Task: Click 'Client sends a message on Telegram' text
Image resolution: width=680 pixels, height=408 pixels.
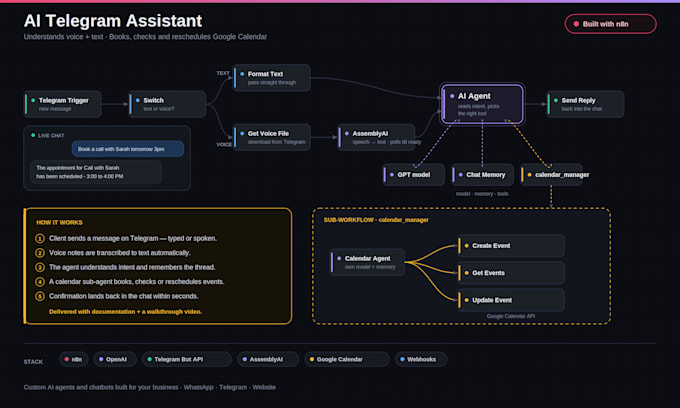Action: point(133,238)
